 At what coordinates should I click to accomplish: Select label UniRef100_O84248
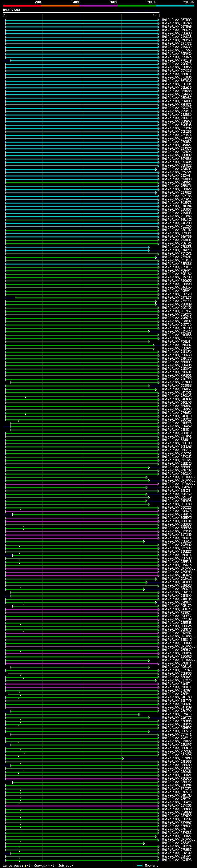coord(177,487)
